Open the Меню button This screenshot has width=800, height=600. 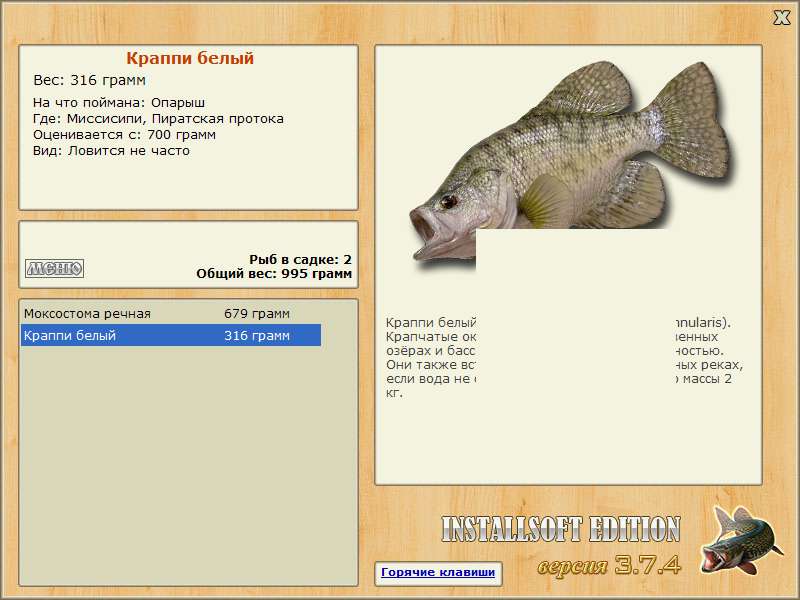[x=55, y=268]
